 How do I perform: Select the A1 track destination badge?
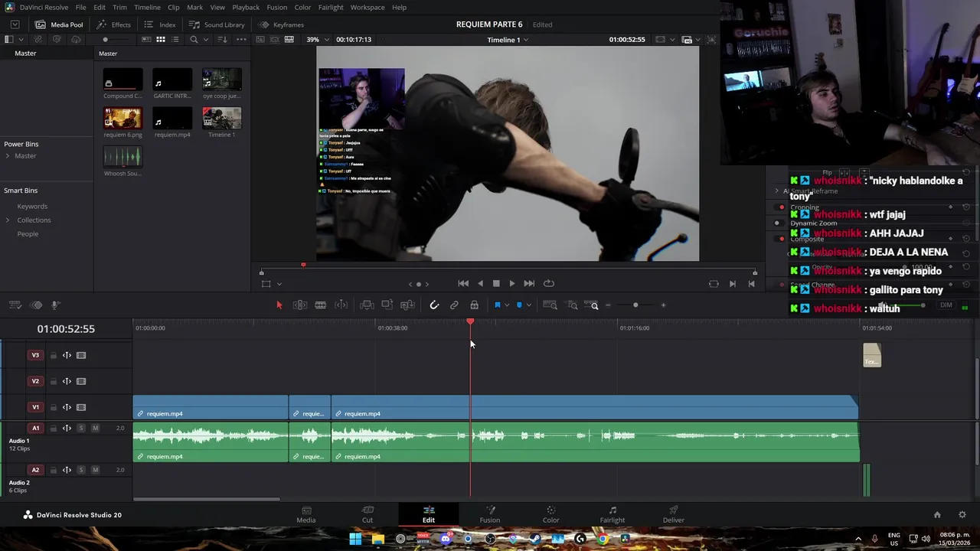point(35,428)
